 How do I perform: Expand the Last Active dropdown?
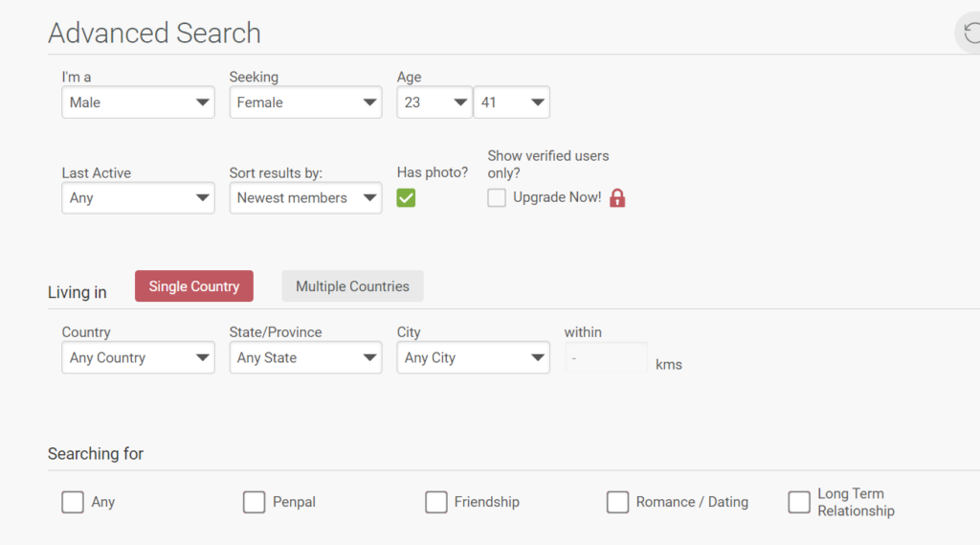click(x=138, y=198)
